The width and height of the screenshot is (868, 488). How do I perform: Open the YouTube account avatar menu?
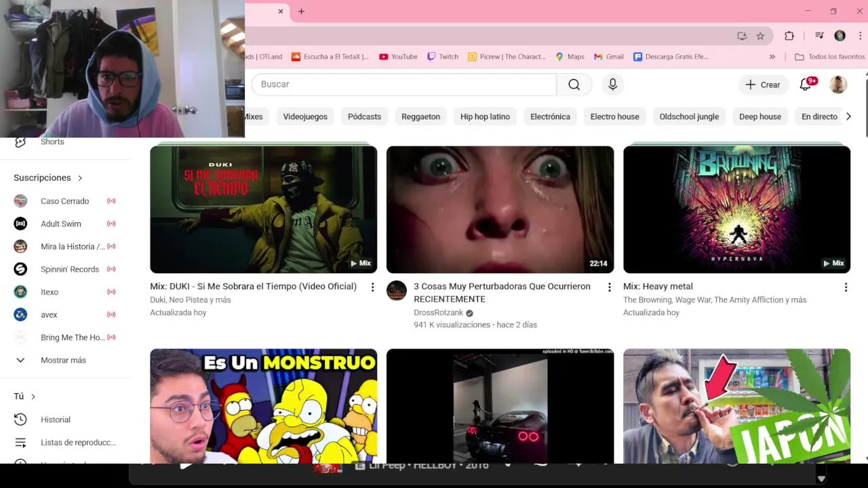838,85
